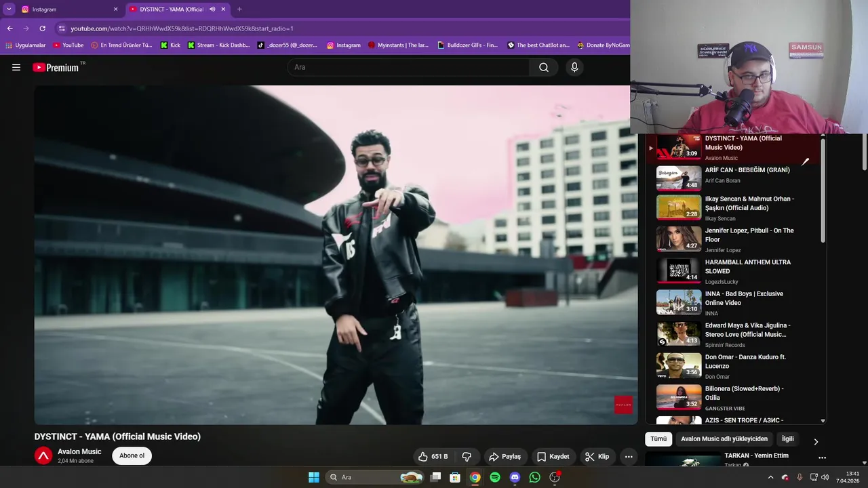Open more actions menu beside Klip
The image size is (868, 488).
point(629,457)
